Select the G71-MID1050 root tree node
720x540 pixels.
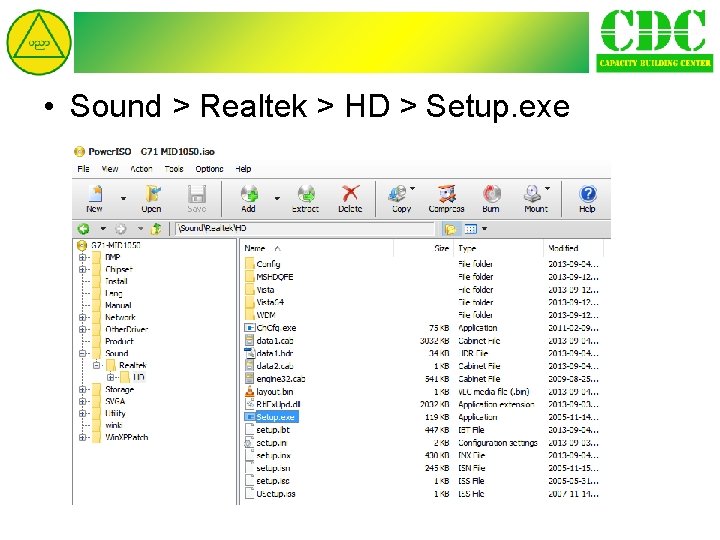pos(115,245)
